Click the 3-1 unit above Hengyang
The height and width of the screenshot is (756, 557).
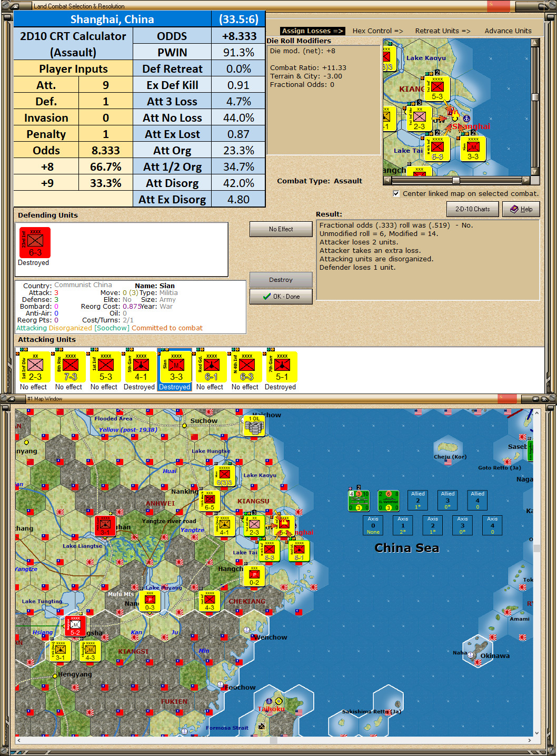tap(61, 651)
